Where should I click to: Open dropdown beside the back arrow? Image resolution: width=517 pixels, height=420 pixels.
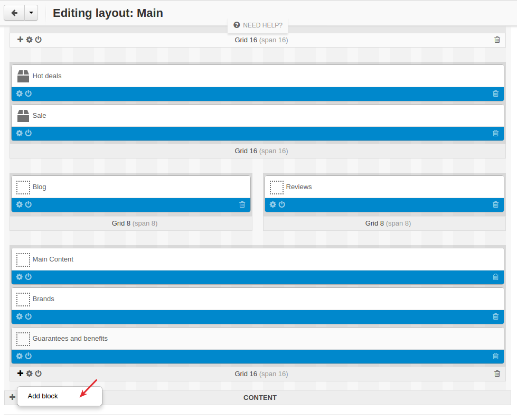[31, 13]
